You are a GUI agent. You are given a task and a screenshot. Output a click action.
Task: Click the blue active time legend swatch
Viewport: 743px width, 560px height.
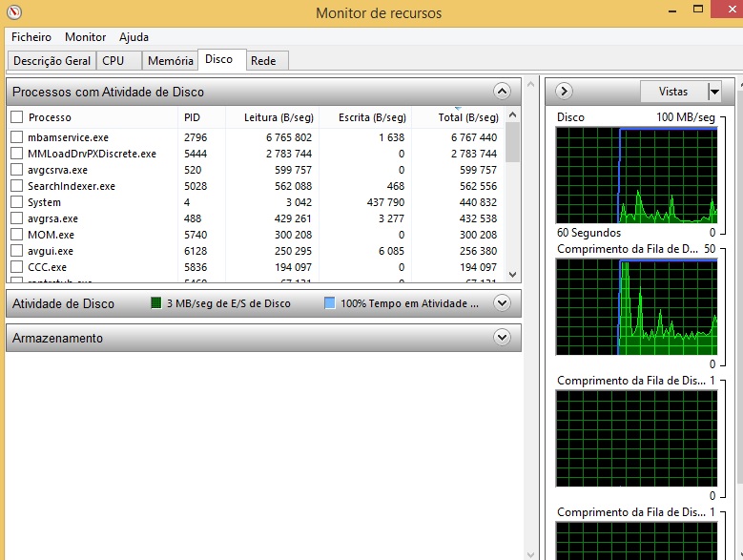click(330, 303)
